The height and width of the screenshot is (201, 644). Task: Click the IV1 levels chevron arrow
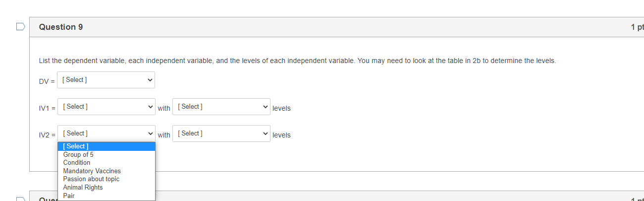tap(266, 107)
